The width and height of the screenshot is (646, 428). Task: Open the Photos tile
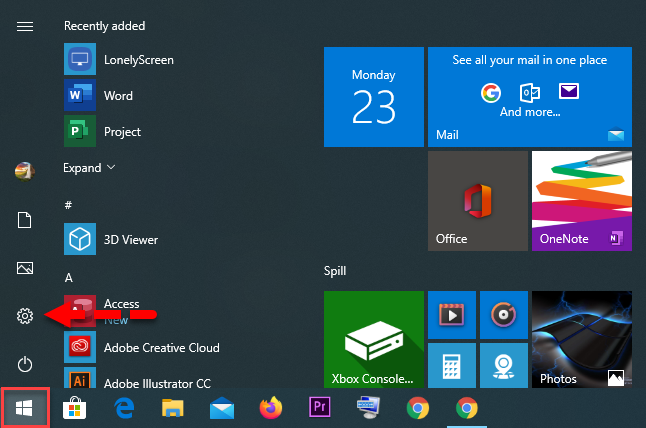581,340
